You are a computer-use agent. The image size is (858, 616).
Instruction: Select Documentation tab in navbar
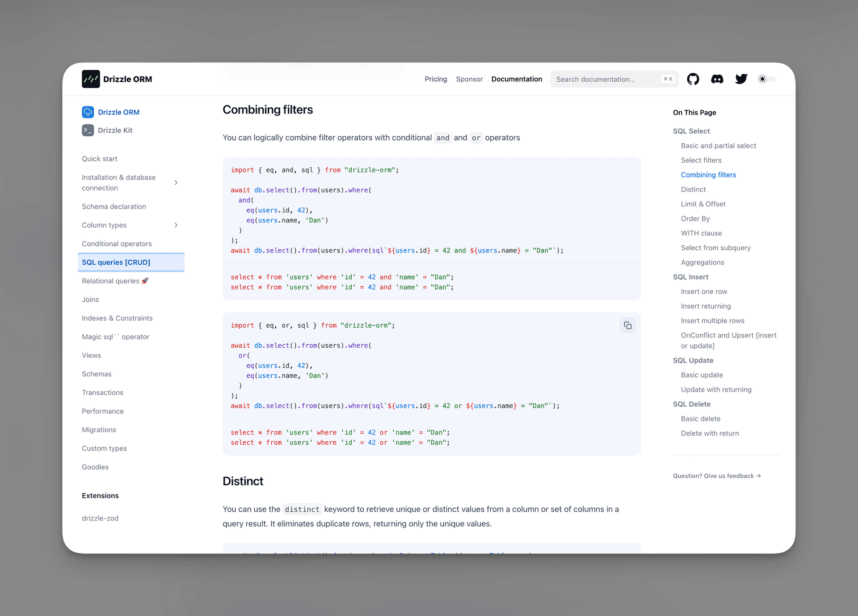[516, 79]
